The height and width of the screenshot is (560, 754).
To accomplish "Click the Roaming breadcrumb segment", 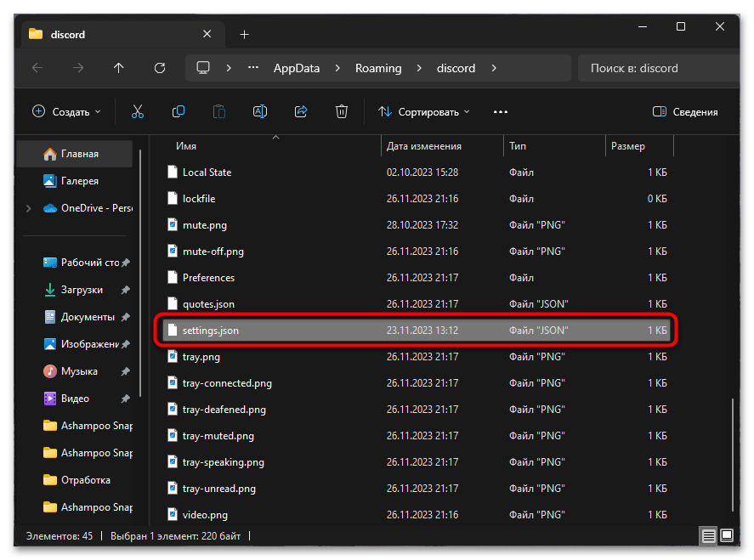I will click(x=378, y=68).
